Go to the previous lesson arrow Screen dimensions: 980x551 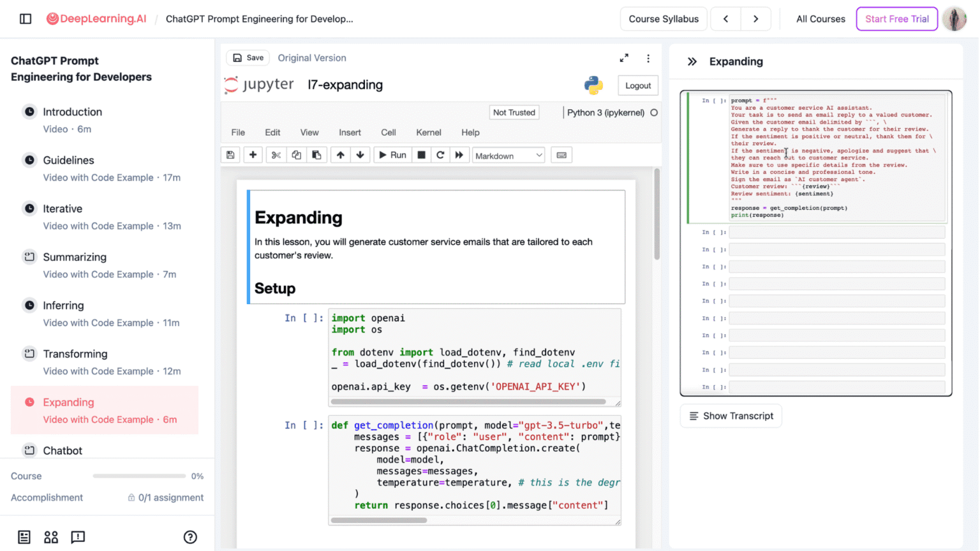tap(725, 19)
